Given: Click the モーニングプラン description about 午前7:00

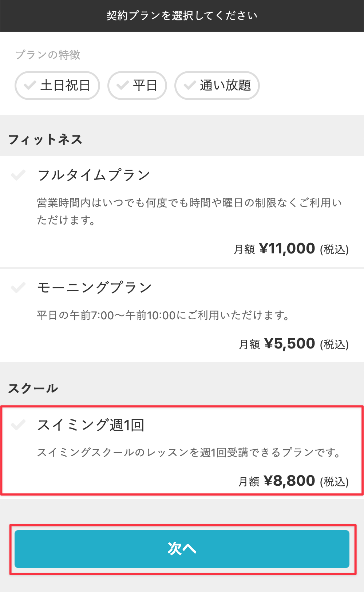Looking at the screenshot, I should coord(163,315).
